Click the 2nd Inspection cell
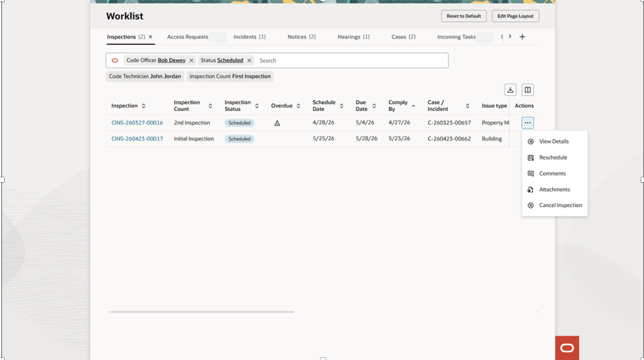This screenshot has width=644, height=360. pyautogui.click(x=192, y=122)
